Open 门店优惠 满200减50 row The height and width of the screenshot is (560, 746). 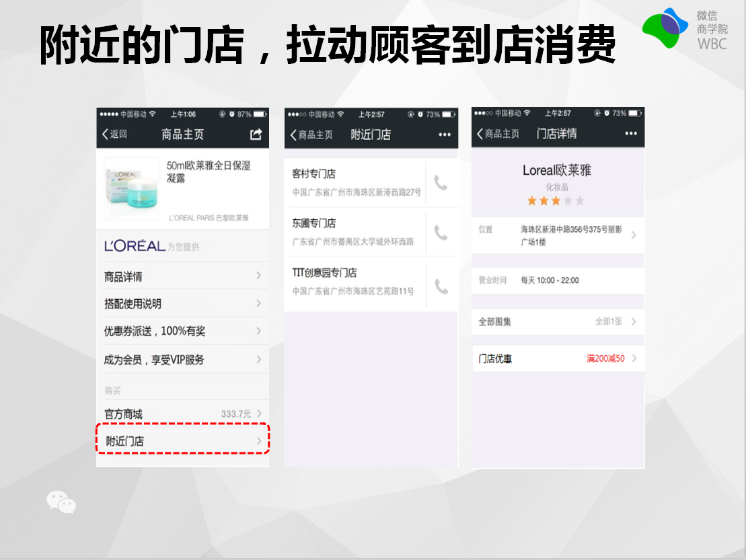(558, 358)
